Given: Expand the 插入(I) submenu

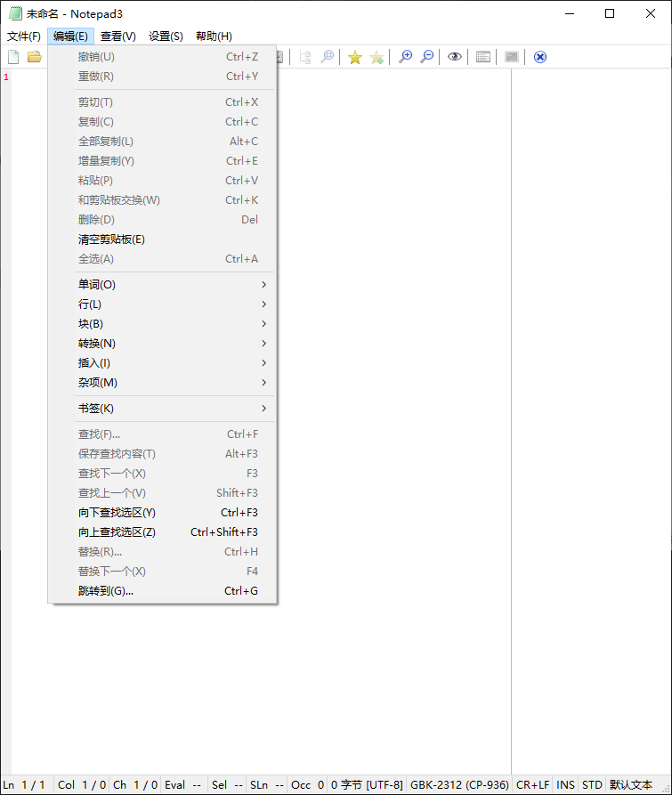Looking at the screenshot, I should point(162,363).
